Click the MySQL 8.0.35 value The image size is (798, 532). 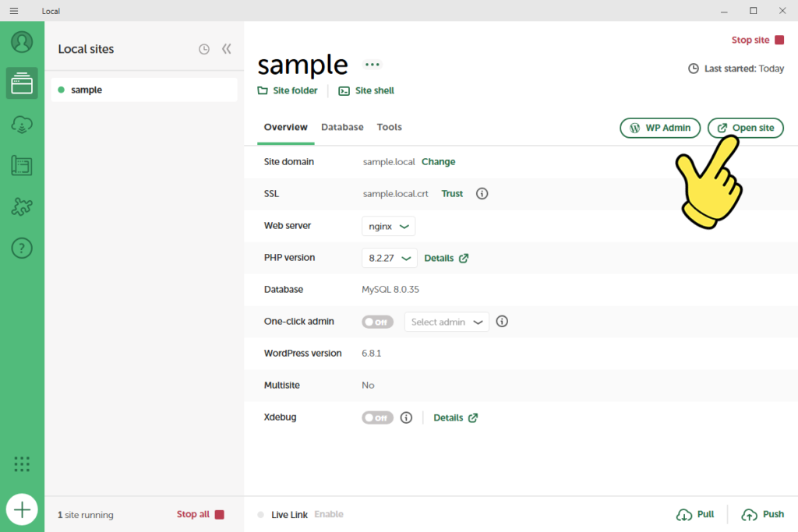pos(390,290)
